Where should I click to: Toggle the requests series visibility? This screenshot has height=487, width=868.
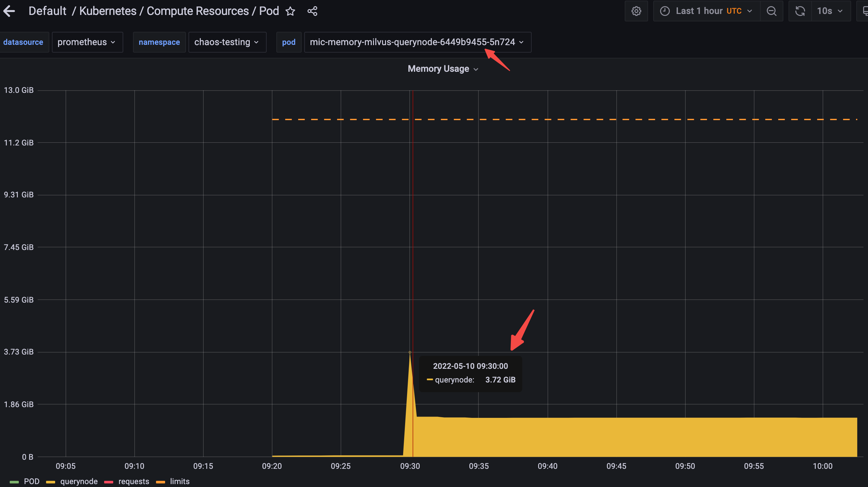coord(133,481)
